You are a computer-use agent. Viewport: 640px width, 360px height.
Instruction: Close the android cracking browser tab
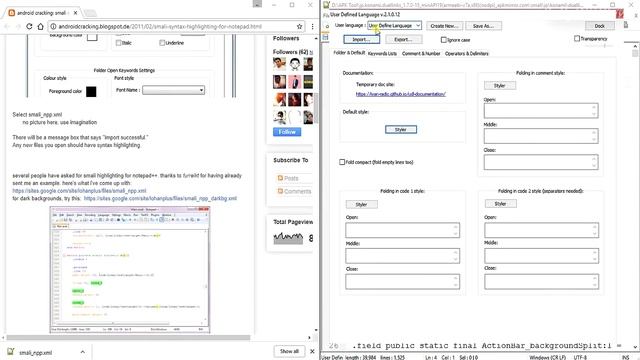pos(76,13)
